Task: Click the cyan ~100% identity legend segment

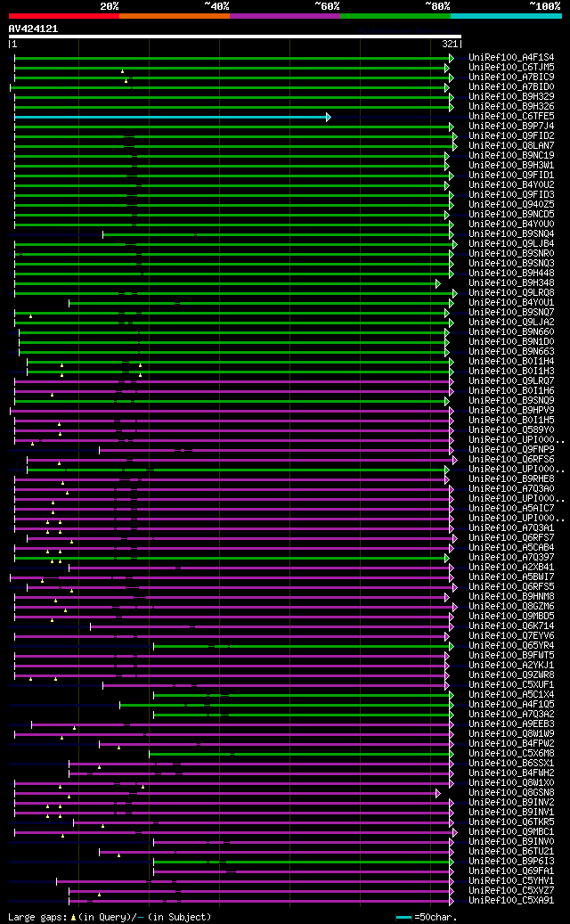Action: 507,16
